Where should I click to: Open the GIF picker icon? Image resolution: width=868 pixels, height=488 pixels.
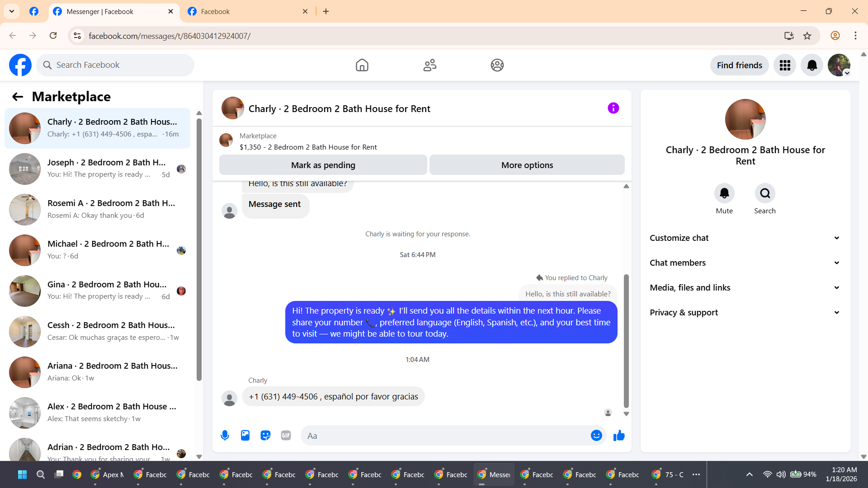(286, 436)
